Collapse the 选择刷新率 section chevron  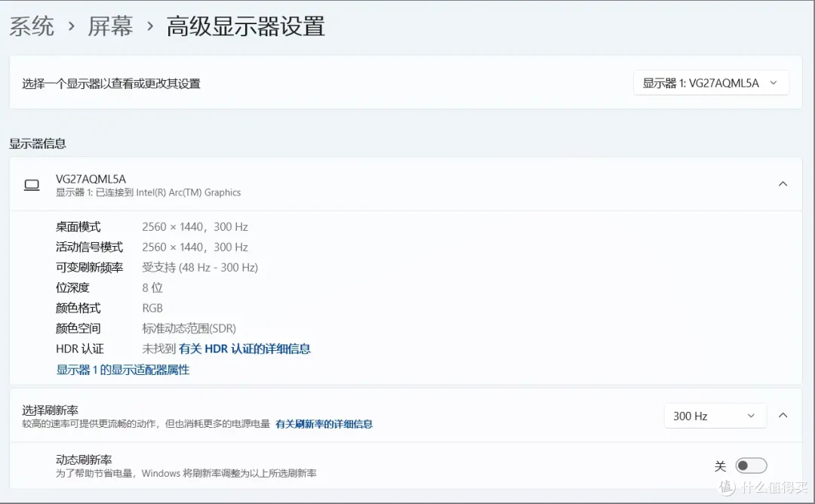[783, 415]
